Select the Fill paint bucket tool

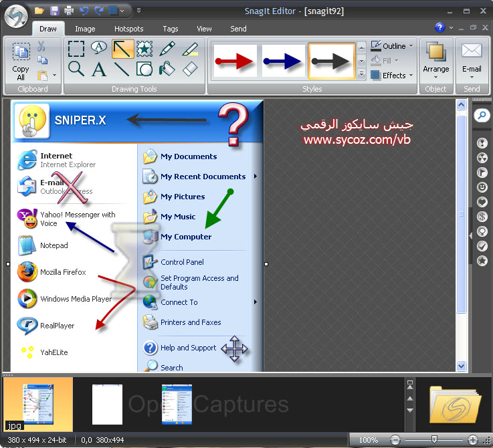click(x=167, y=68)
